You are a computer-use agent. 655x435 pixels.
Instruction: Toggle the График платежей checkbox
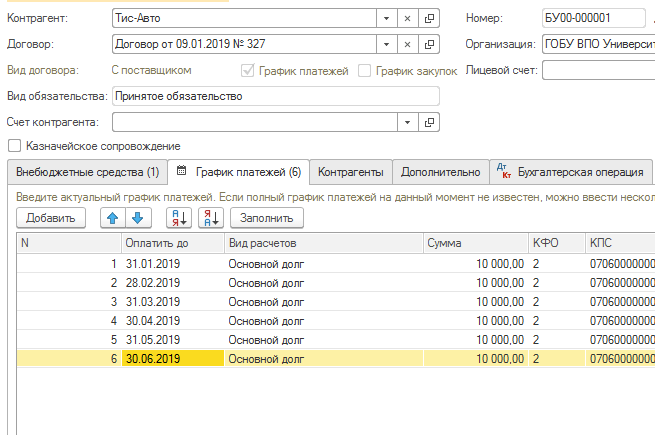[249, 70]
